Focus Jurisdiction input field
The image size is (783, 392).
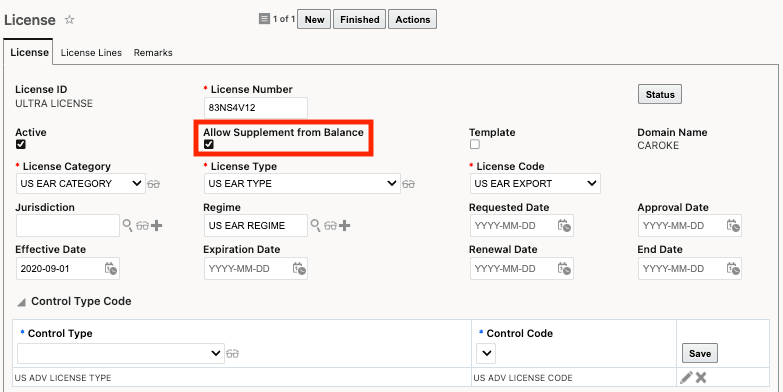68,226
